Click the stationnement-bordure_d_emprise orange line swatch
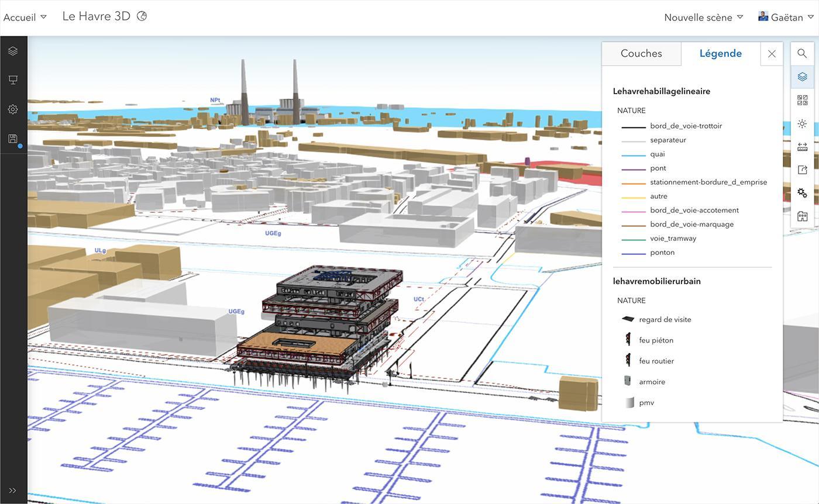 point(633,183)
